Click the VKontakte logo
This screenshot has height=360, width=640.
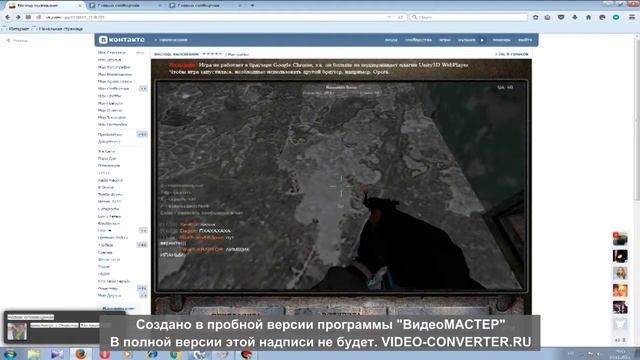point(122,40)
